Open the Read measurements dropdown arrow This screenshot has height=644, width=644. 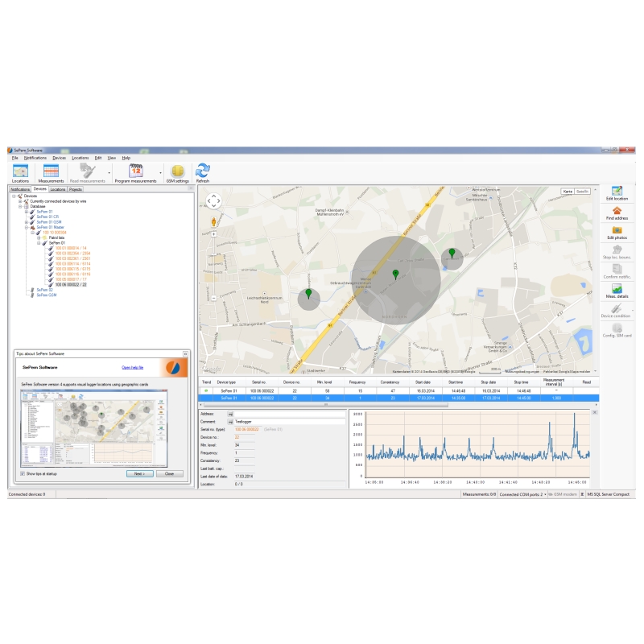109,173
